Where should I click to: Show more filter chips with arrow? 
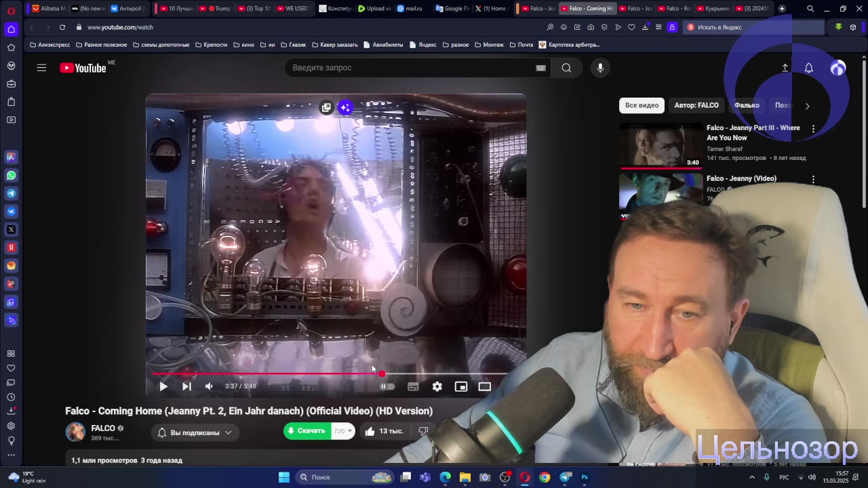click(807, 106)
